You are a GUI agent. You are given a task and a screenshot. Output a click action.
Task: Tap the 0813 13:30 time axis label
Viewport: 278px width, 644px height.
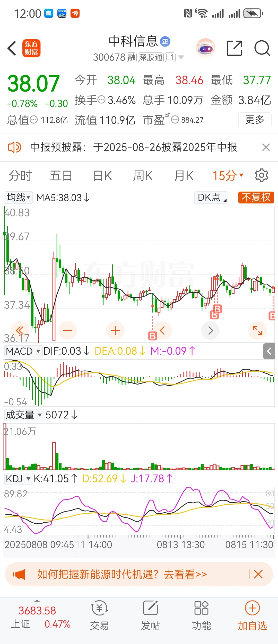[x=181, y=544]
